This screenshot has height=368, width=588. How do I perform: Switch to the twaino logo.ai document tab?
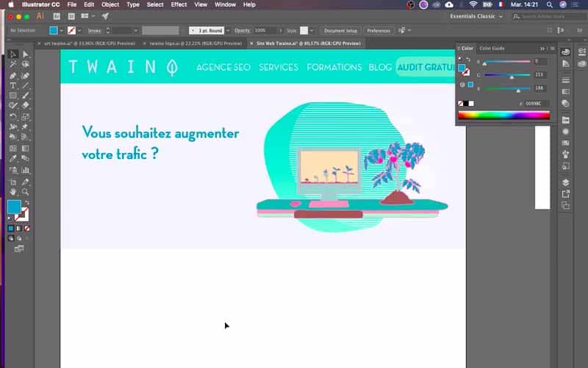pos(196,43)
